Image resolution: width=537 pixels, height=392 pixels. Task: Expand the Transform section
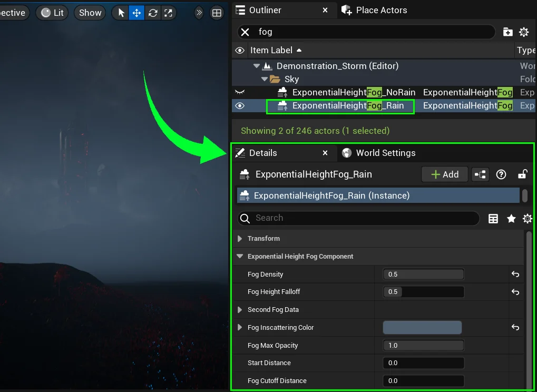240,239
